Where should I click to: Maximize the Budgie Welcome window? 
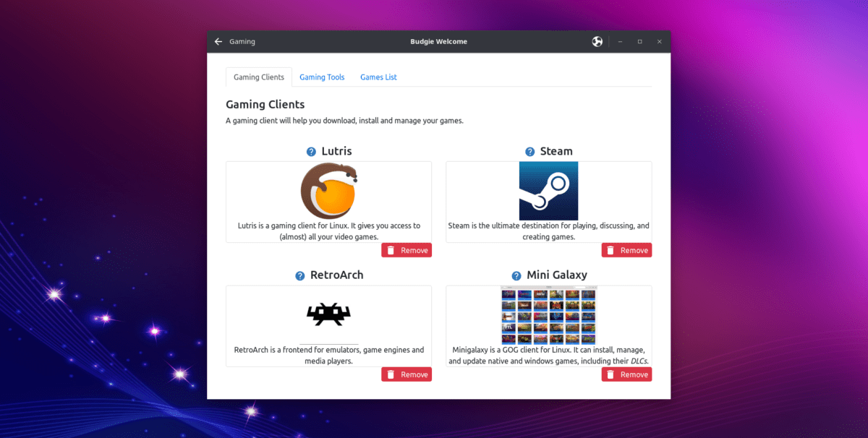(x=639, y=41)
